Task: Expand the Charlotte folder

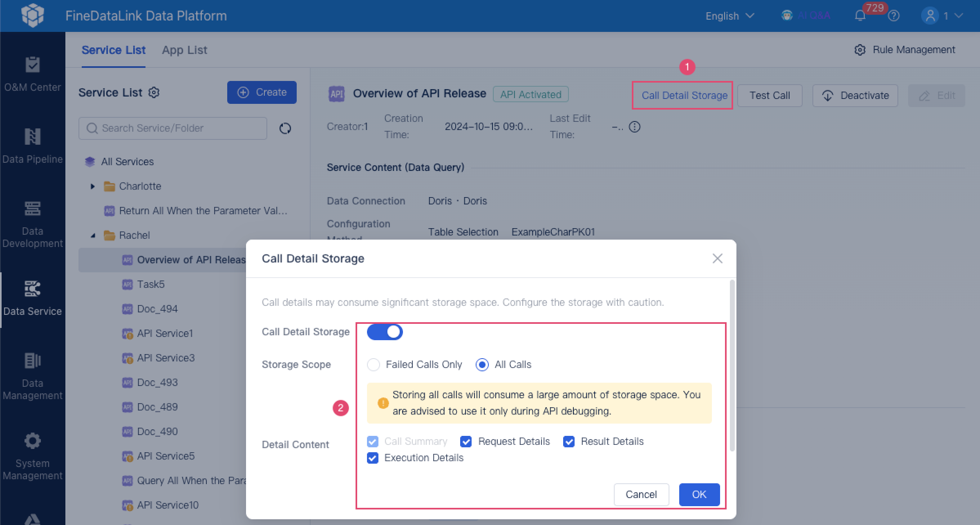Action: coord(92,186)
